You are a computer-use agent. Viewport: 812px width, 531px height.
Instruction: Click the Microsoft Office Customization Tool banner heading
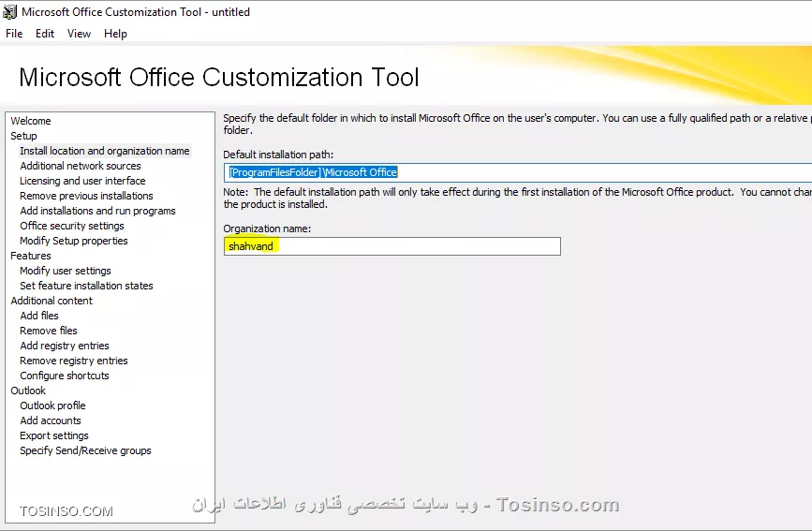218,78
